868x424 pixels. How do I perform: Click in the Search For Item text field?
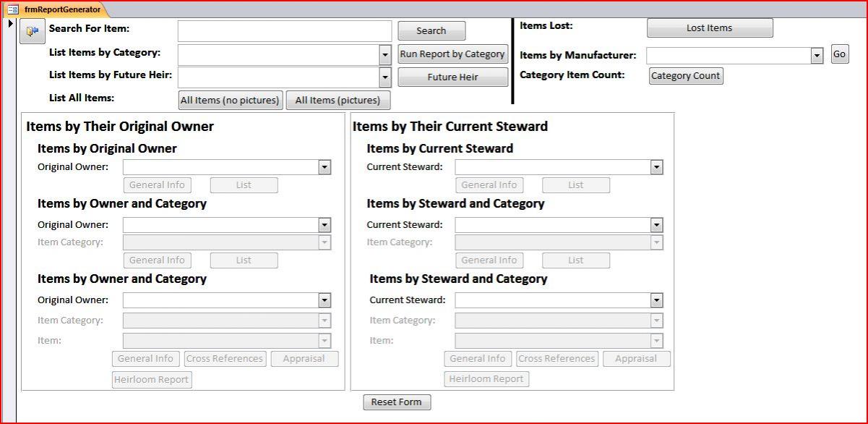tap(285, 30)
